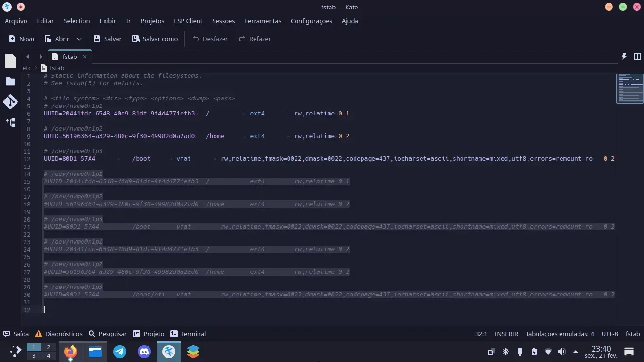This screenshot has width=644, height=362.
Task: Click the split view icon
Action: (x=637, y=57)
